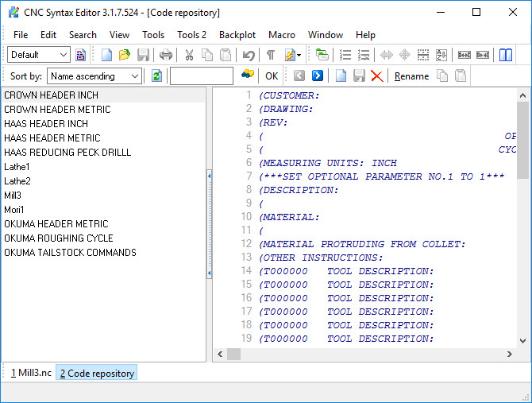
Task: Click the four-way arrow icon
Action: 404,55
